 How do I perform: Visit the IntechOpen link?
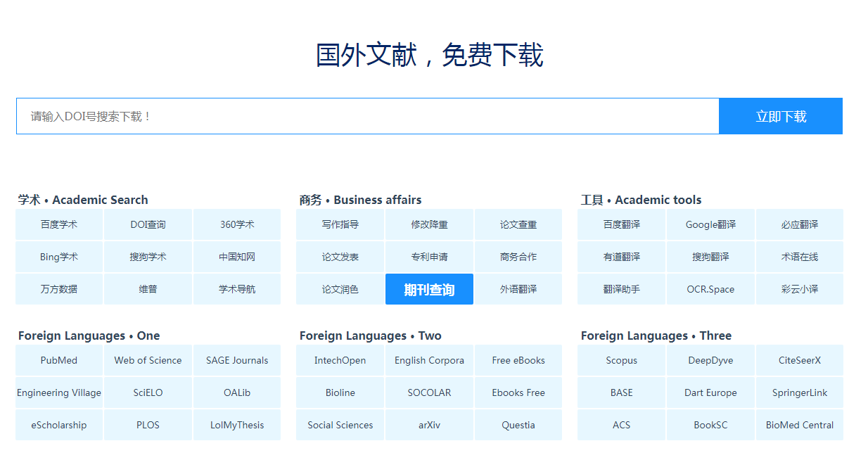[340, 360]
